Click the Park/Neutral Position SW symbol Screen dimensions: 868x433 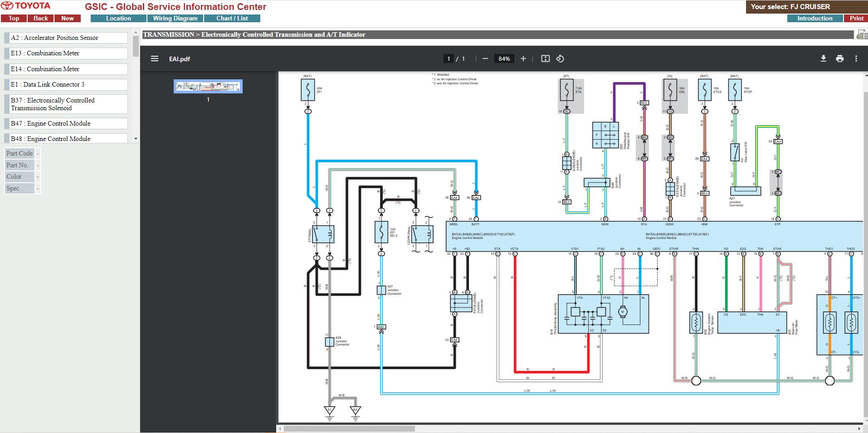coord(605,135)
